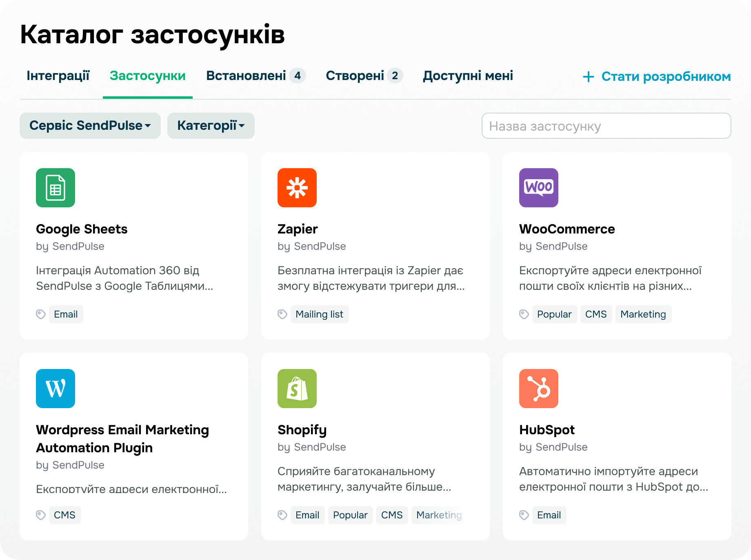This screenshot has width=751, height=560.
Task: Select the Marketing tag on WooCommerce card
Action: click(643, 314)
